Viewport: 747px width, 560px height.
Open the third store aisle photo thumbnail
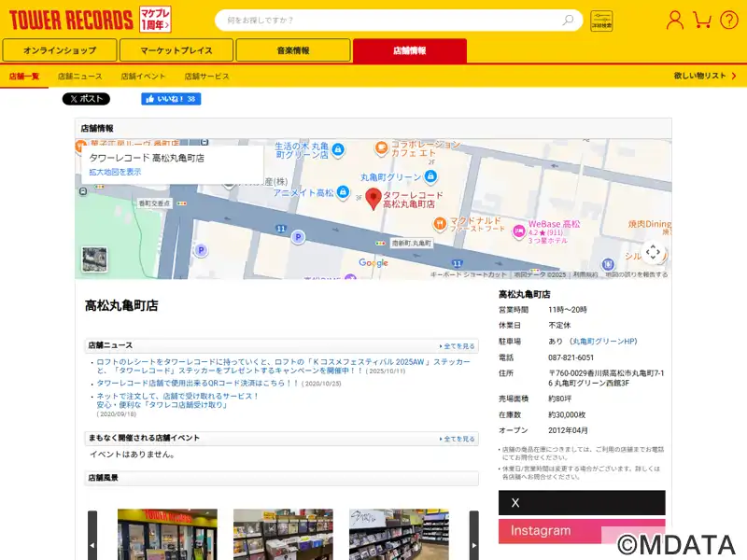click(399, 534)
